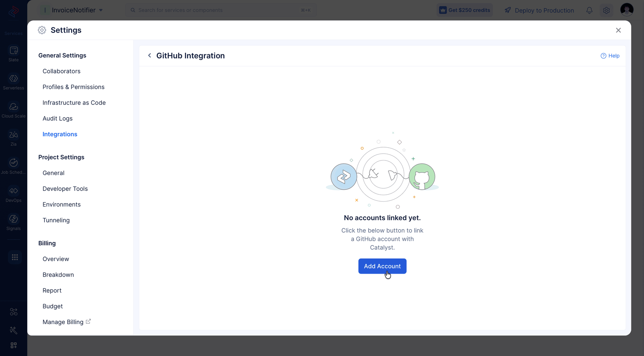The height and width of the screenshot is (356, 644).
Task: Open the Manage Billing external link
Action: coord(66,322)
